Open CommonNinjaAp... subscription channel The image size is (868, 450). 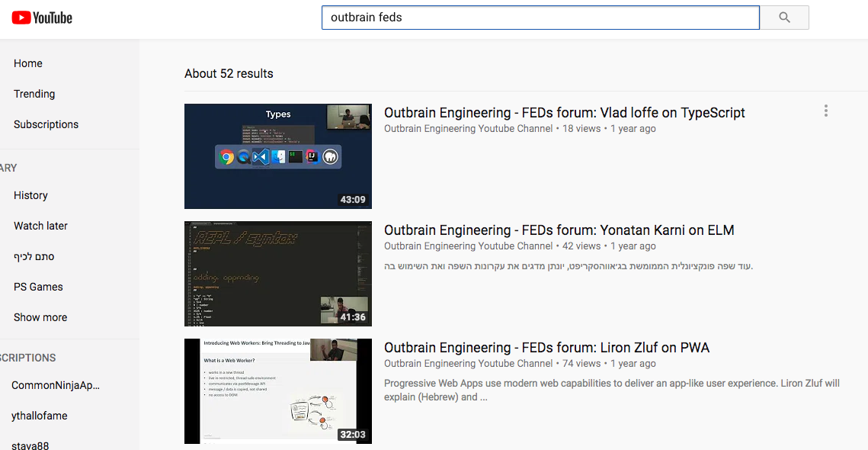coord(56,385)
